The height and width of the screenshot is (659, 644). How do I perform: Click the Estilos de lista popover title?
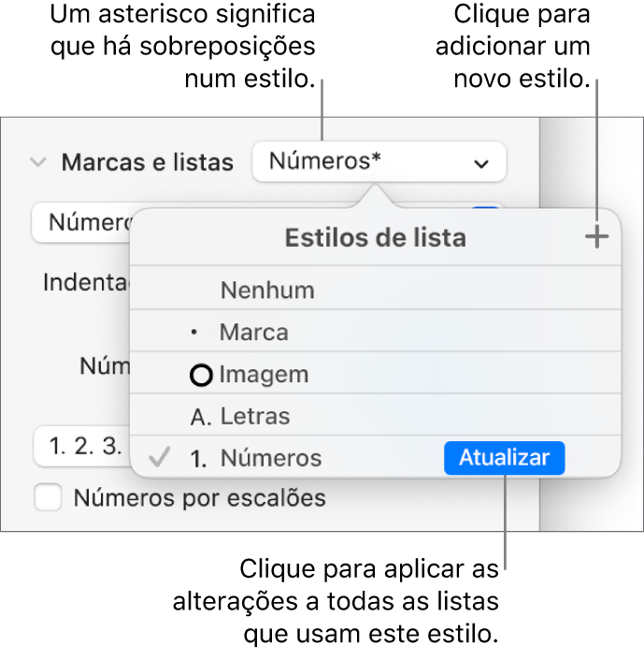tap(375, 238)
